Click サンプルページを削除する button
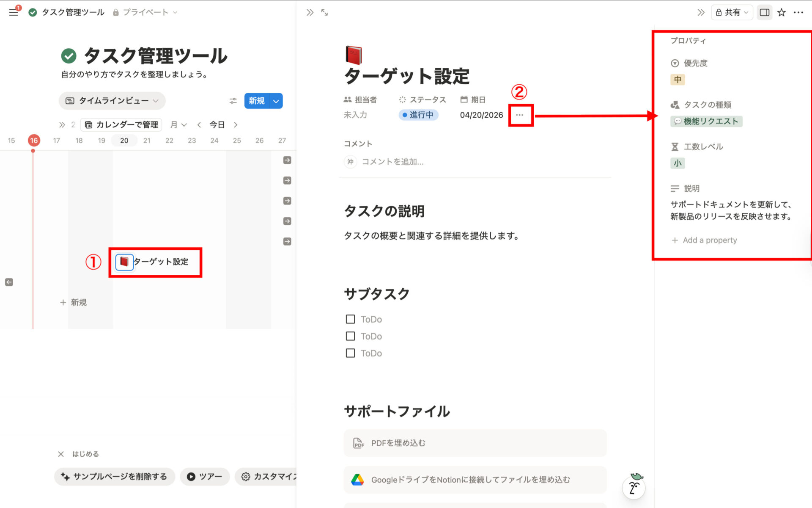This screenshot has width=812, height=508. pyautogui.click(x=115, y=477)
